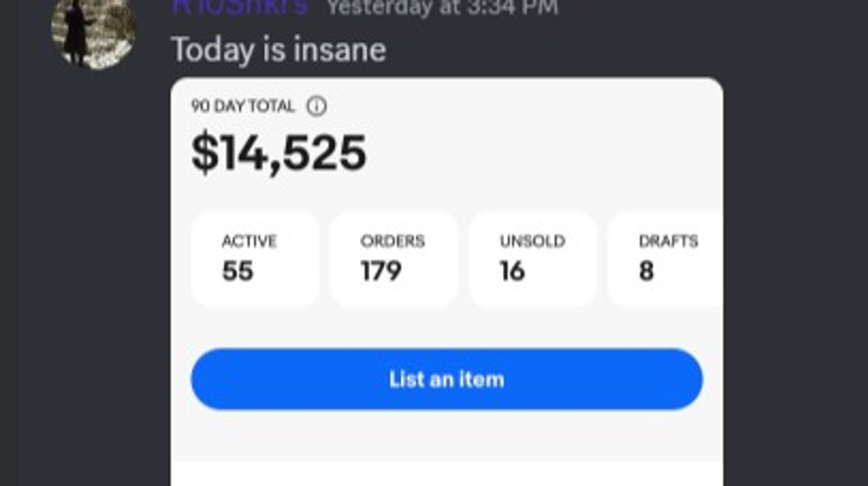The image size is (868, 486).
Task: Open the DRAFTS label in the stats row
Action: (668, 241)
